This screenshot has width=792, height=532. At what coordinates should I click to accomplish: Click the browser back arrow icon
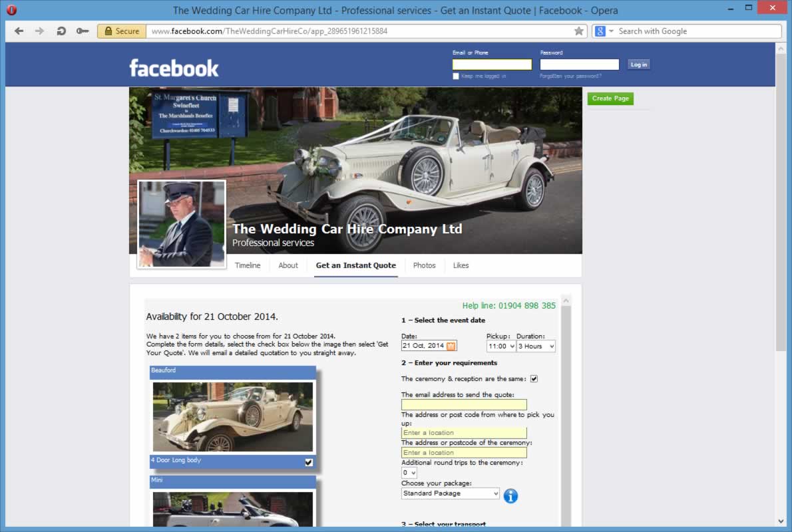19,31
